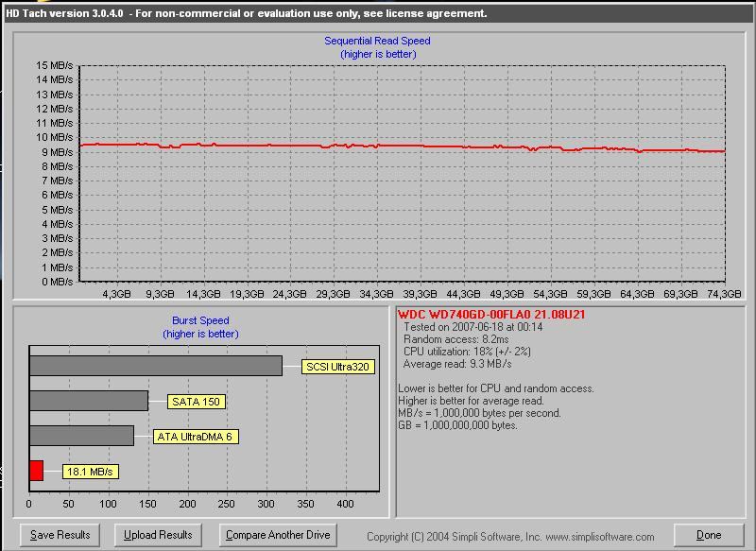Click the Random access: 8.2ms value
The width and height of the screenshot is (756, 551).
(x=455, y=339)
